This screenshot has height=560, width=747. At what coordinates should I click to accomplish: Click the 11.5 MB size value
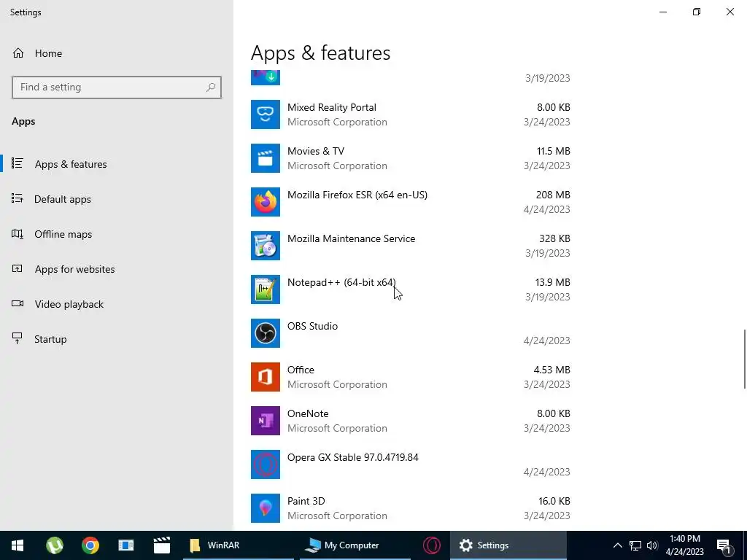553,151
